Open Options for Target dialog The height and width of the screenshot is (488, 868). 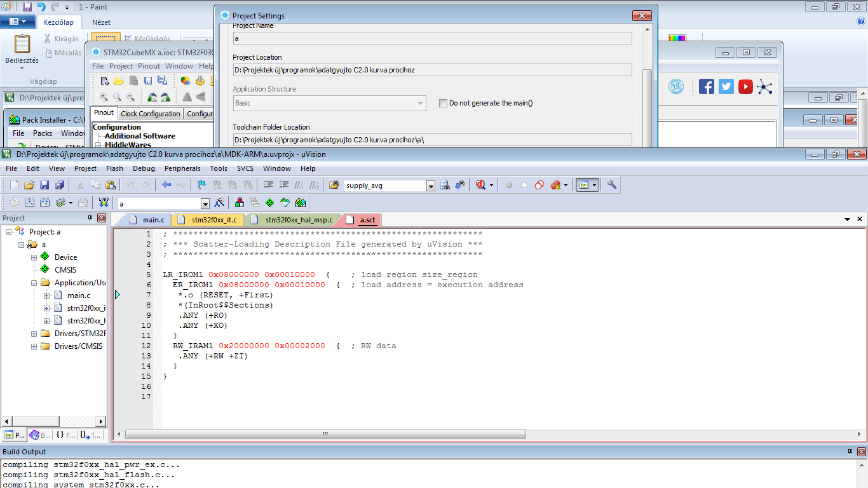tap(220, 203)
